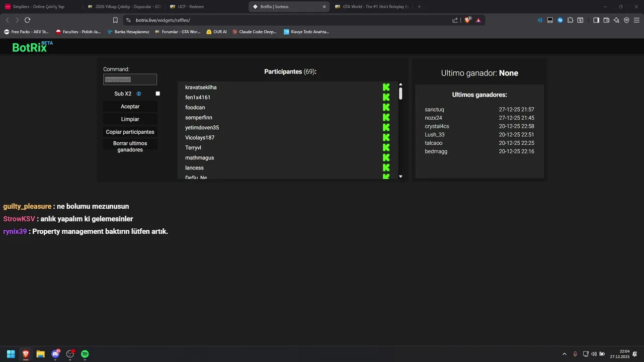644x362 pixels.
Task: Open Discord from the taskbar
Action: [55, 354]
